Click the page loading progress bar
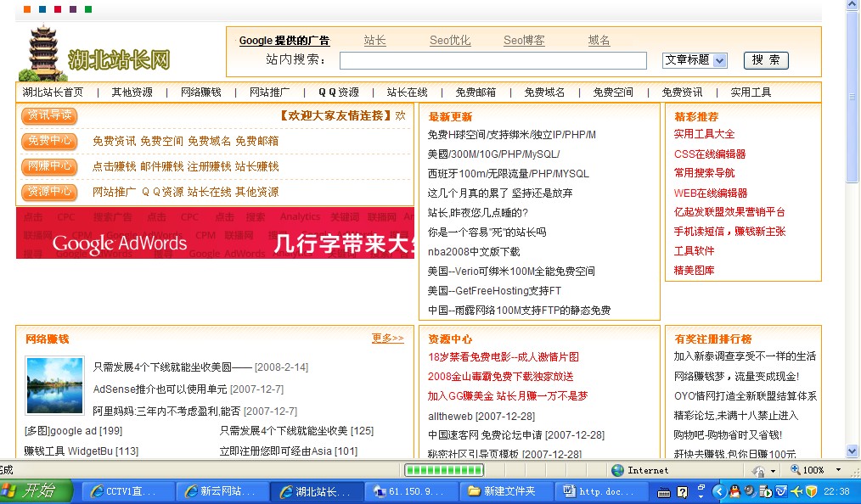861x504 pixels. [x=444, y=470]
